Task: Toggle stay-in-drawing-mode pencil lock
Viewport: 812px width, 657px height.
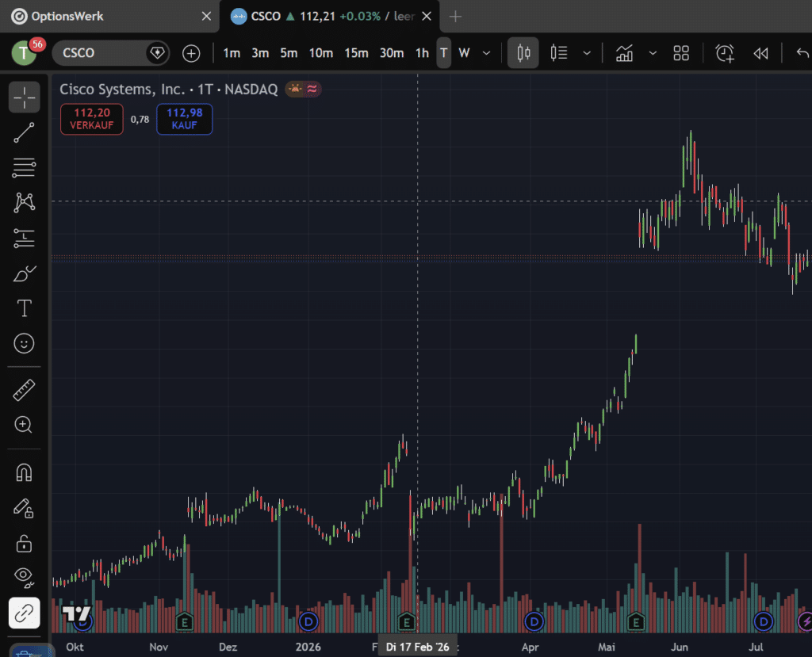Action: [x=24, y=508]
